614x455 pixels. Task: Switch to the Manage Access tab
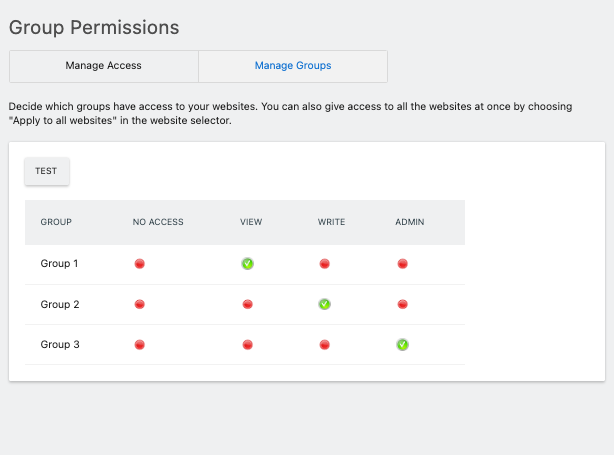coord(104,66)
